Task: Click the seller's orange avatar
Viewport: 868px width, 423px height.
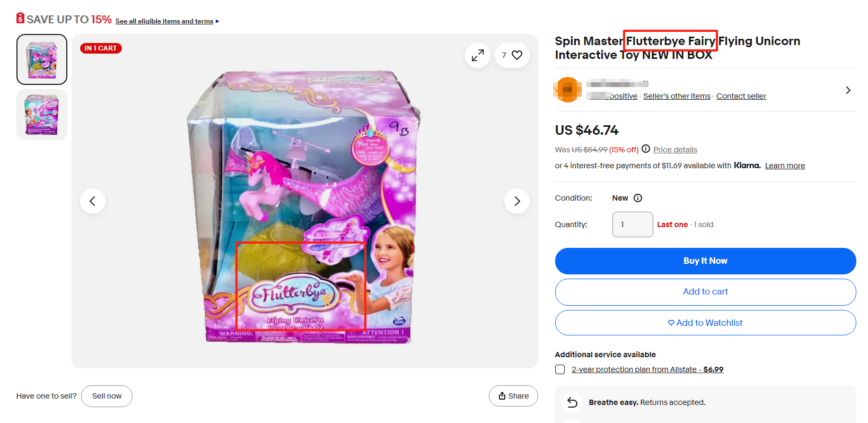Action: [x=567, y=90]
